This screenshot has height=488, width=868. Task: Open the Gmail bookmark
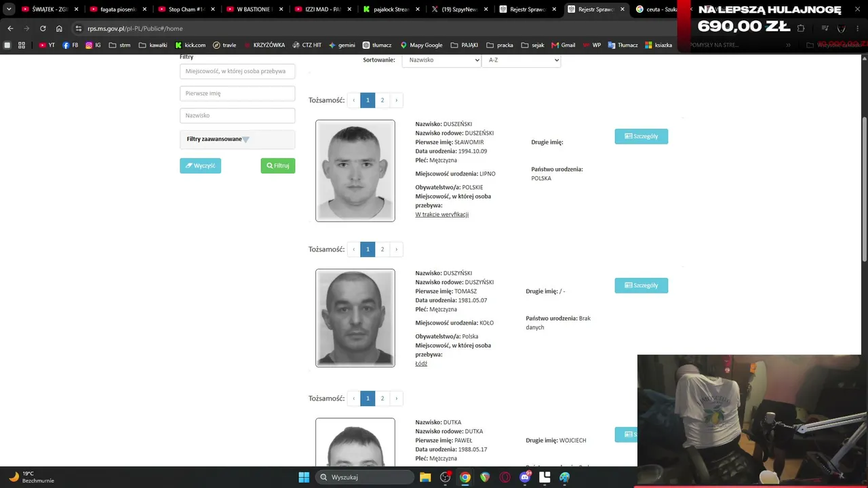pyautogui.click(x=564, y=45)
